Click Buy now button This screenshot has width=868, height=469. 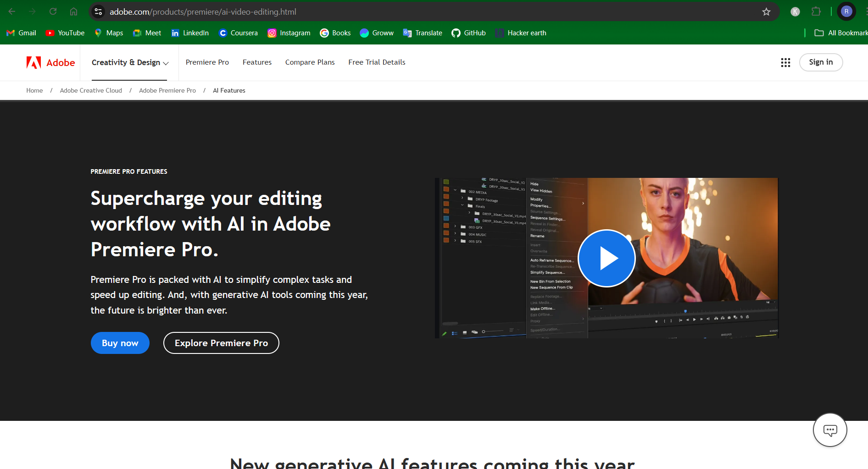120,343
